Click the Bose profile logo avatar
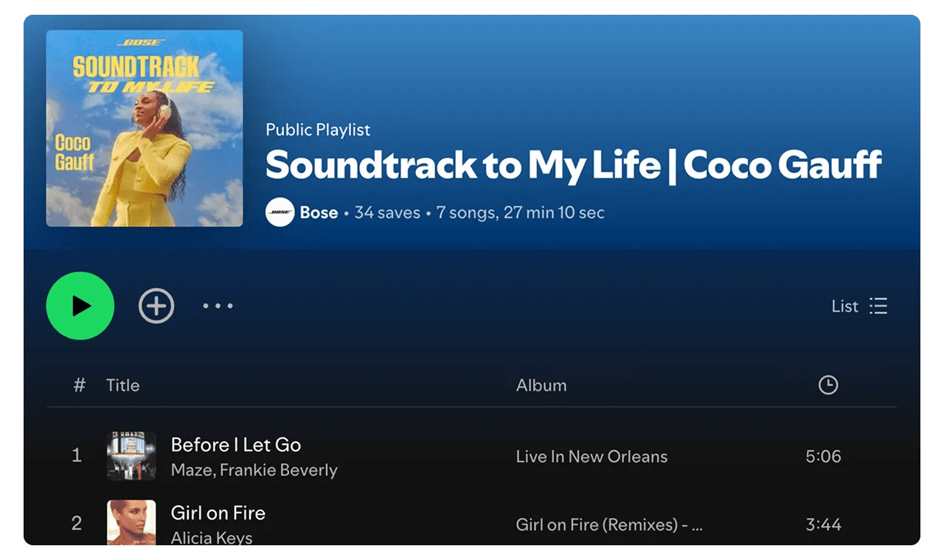Image resolution: width=944 pixels, height=560 pixels. (x=280, y=213)
